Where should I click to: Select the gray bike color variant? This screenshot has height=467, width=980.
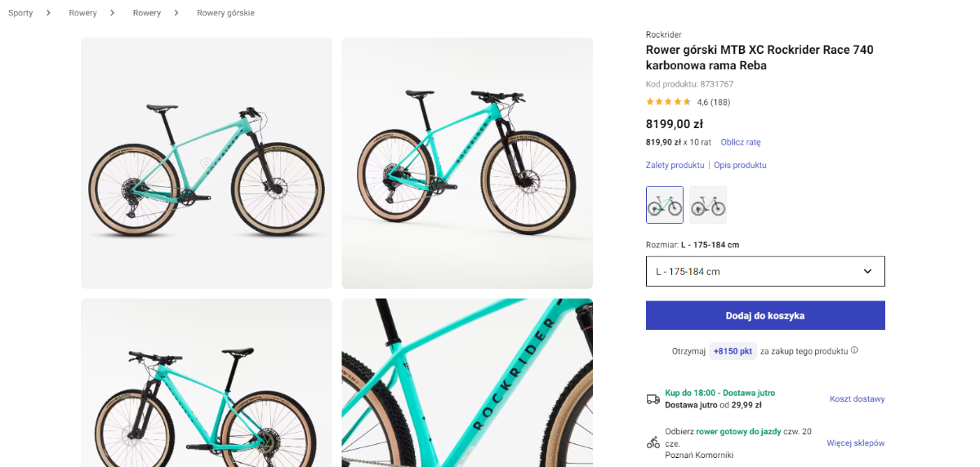pos(708,205)
